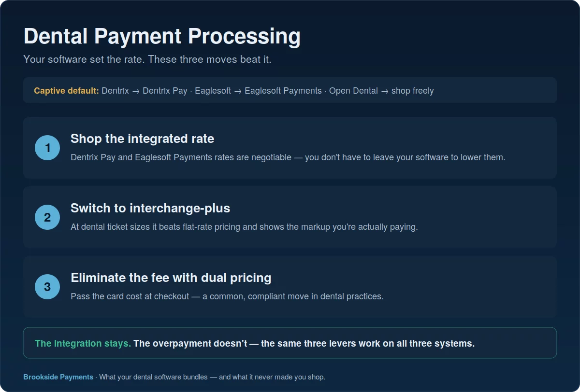
Task: Click the number 1 circle badge
Action: click(x=47, y=148)
